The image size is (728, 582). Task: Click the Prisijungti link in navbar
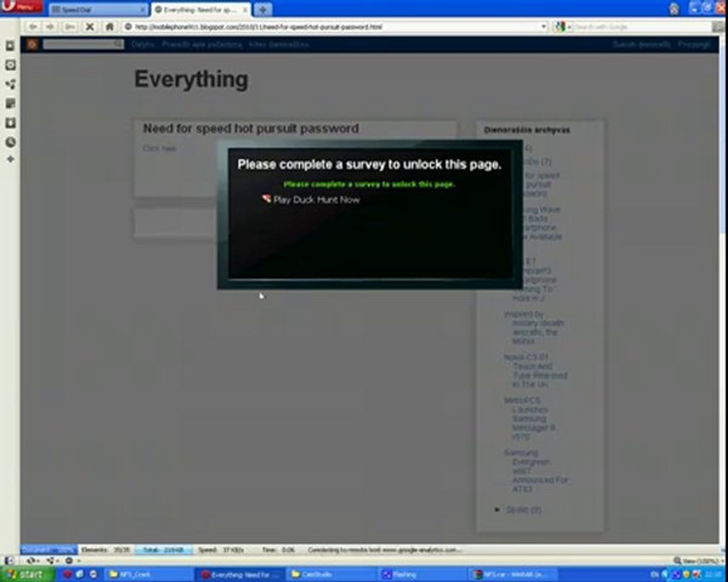[695, 45]
